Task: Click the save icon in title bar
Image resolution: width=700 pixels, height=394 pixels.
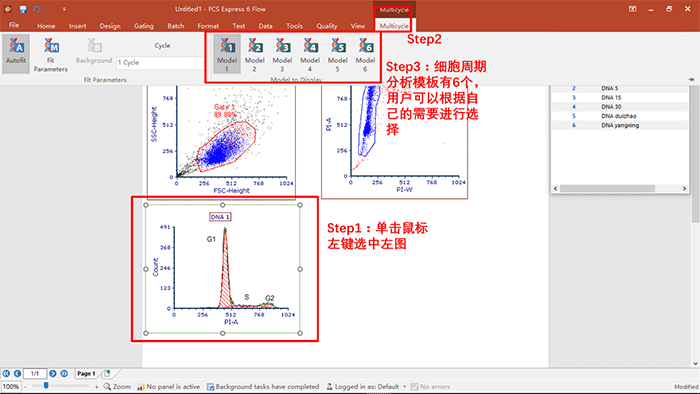Action: pyautogui.click(x=23, y=9)
